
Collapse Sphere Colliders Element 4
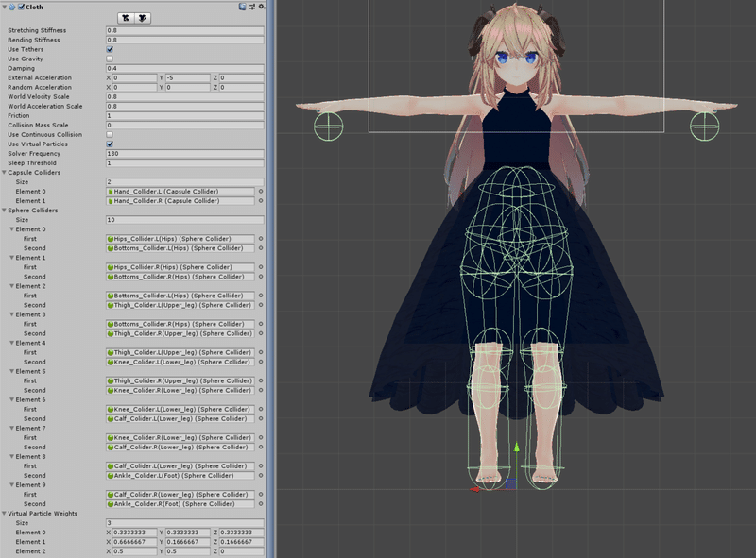pos(12,343)
